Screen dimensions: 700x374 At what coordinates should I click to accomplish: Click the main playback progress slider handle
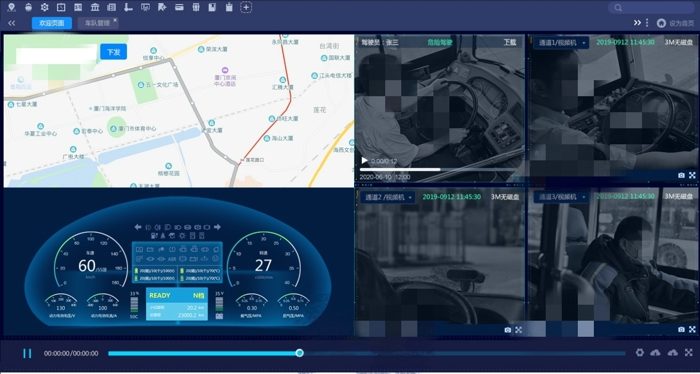point(300,353)
